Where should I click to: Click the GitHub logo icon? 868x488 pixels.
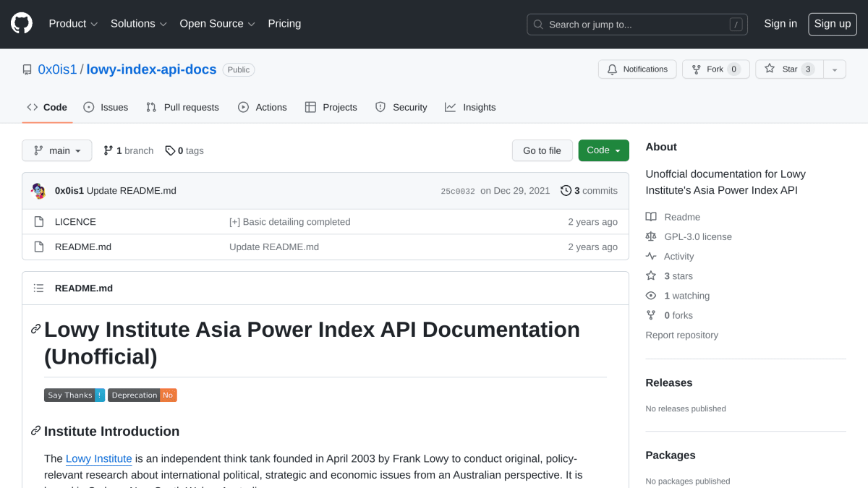tap(22, 24)
